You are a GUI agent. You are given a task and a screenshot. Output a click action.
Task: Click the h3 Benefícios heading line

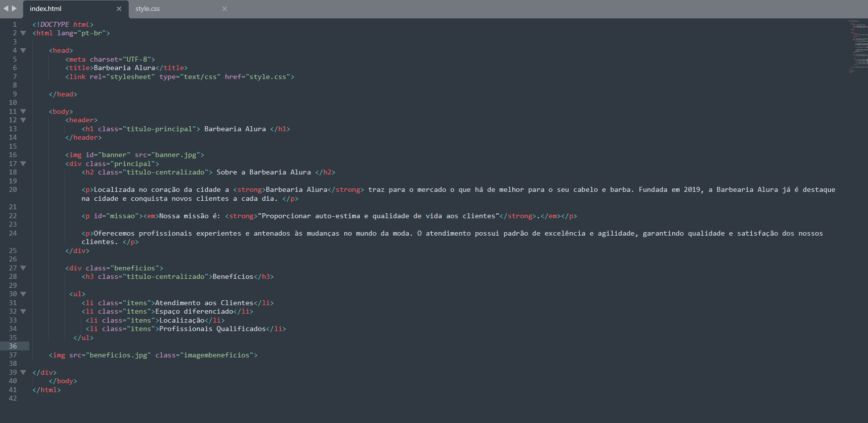(x=178, y=277)
